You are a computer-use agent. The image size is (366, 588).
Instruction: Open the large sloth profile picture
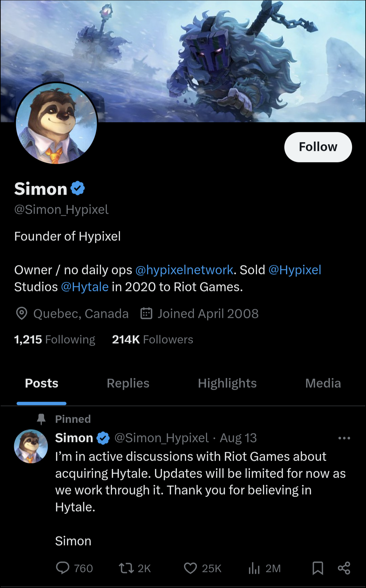[57, 123]
